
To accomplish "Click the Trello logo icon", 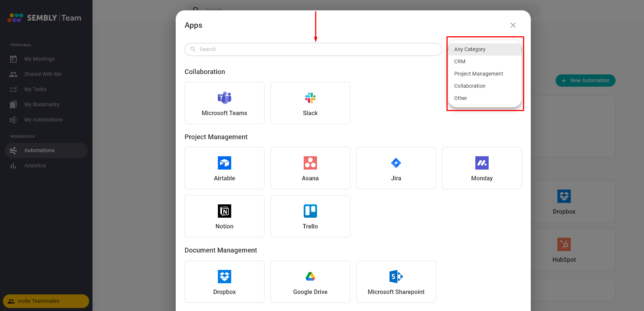I will [310, 211].
